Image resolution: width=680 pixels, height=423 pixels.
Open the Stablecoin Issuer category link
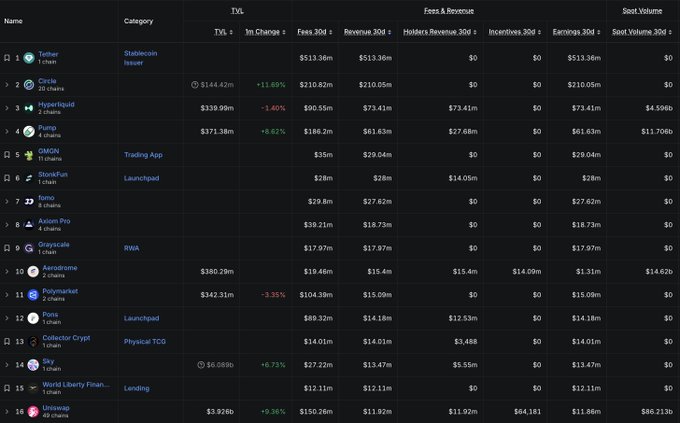pyautogui.click(x=141, y=58)
